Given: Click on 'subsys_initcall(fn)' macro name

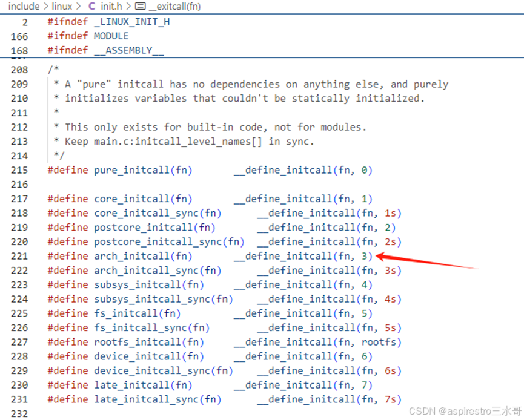Looking at the screenshot, I should click(149, 285).
